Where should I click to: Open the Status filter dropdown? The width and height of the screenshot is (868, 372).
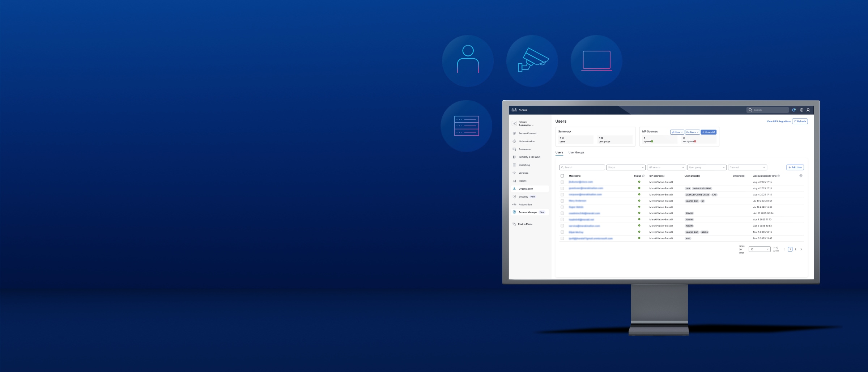625,167
